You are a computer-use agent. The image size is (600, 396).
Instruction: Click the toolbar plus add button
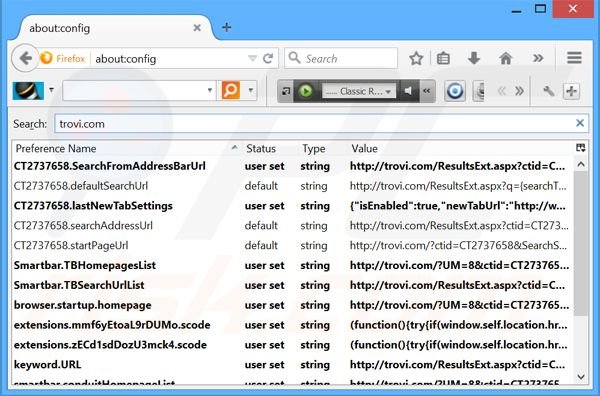pyautogui.click(x=571, y=91)
